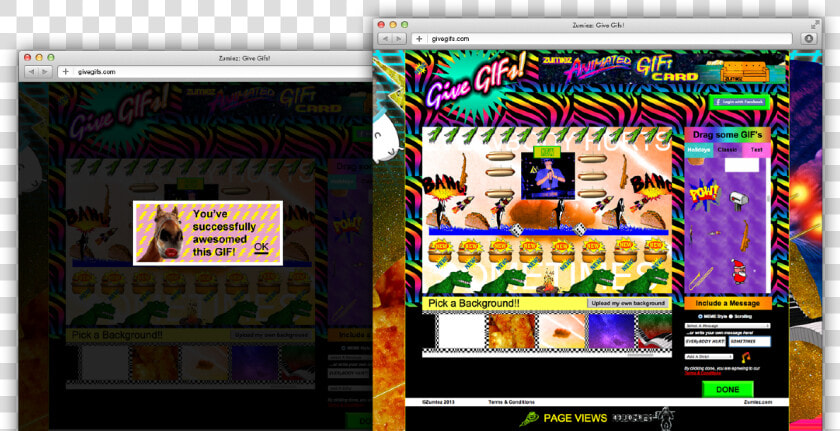
Task: Click the UFO icon next to PAGE VIEWS
Action: point(529,419)
